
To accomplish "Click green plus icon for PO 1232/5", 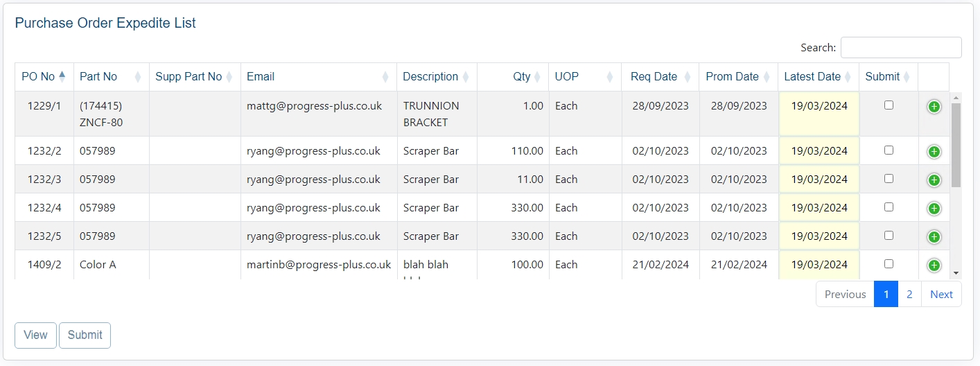I will [934, 237].
